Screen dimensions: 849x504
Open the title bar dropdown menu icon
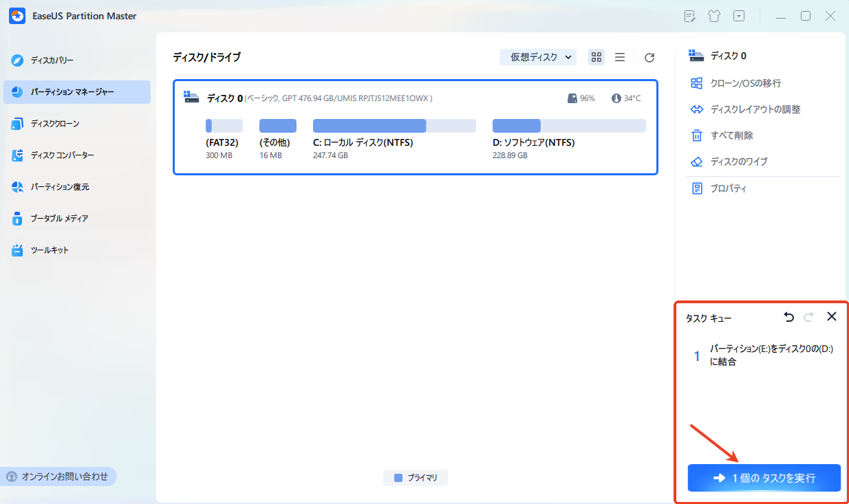pyautogui.click(x=739, y=16)
